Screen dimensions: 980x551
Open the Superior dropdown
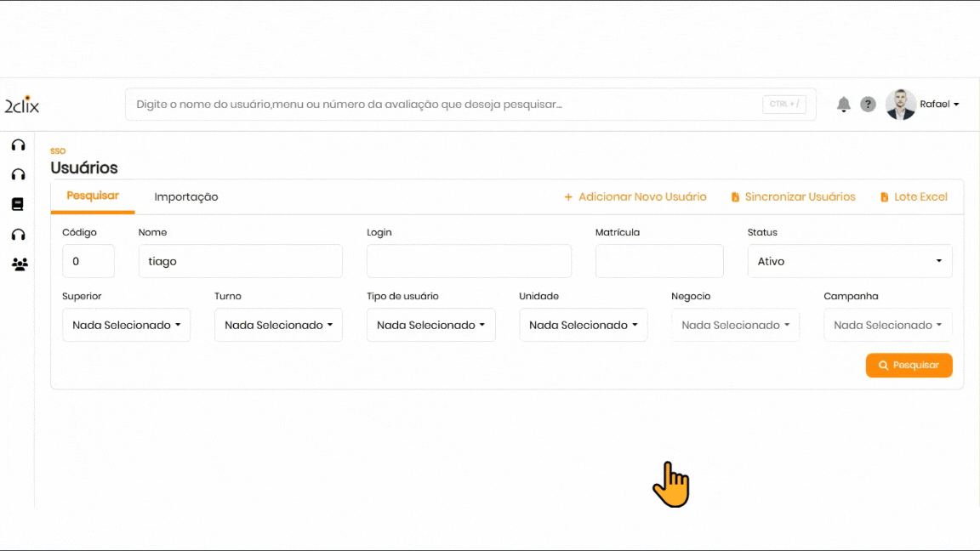126,325
